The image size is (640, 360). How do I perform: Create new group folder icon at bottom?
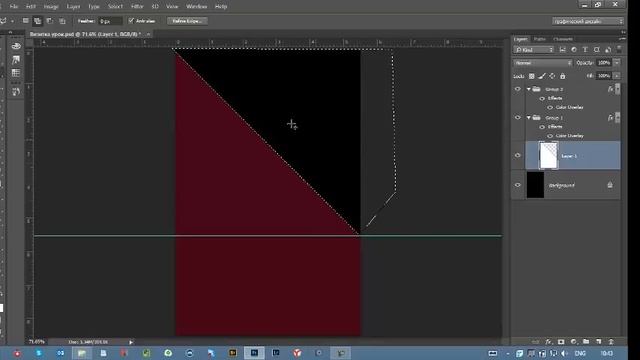pyautogui.click(x=586, y=342)
